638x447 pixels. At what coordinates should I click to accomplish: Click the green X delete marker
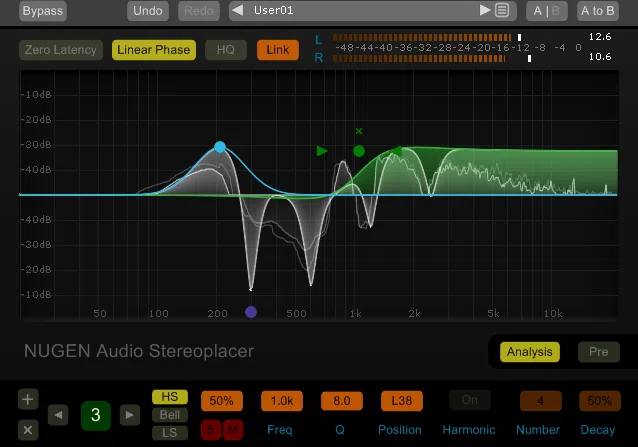coord(358,131)
